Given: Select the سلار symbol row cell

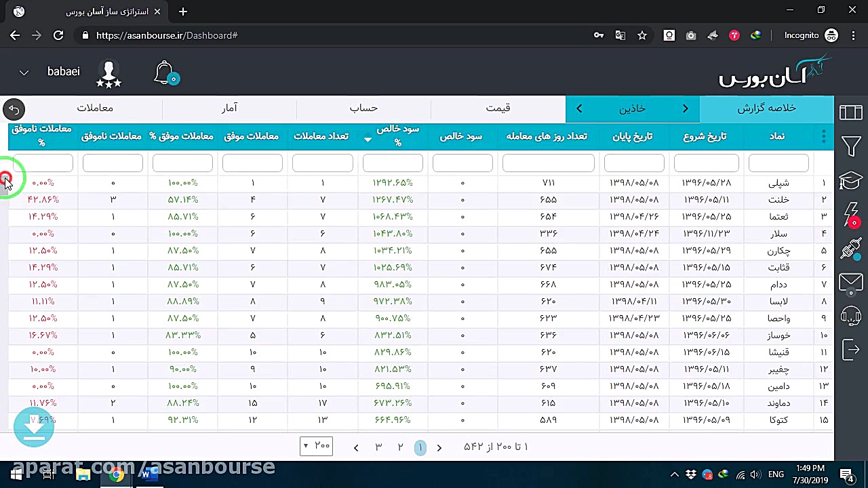Looking at the screenshot, I should click(x=778, y=234).
